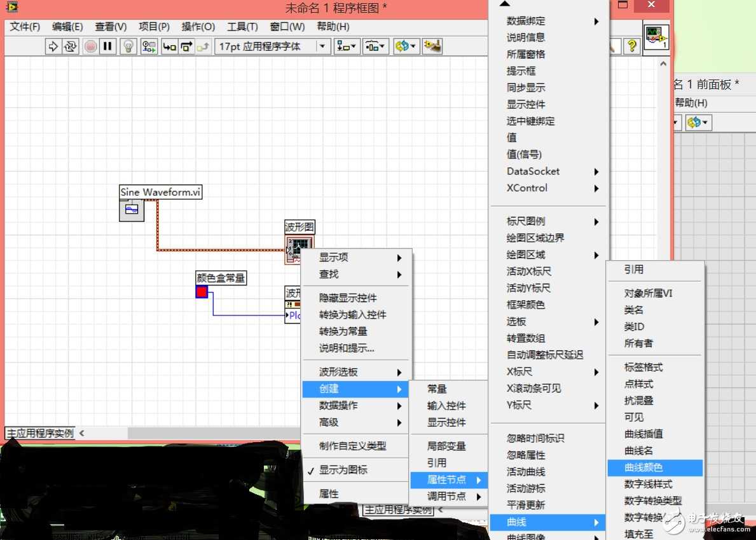Viewport: 756px width, 540px height.
Task: Open the 工具(T) menu
Action: pyautogui.click(x=242, y=27)
